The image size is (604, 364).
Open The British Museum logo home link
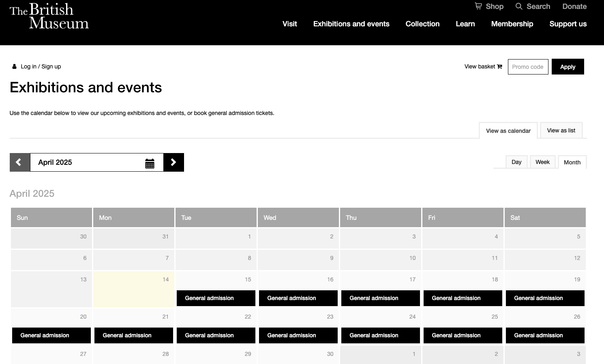(x=49, y=16)
